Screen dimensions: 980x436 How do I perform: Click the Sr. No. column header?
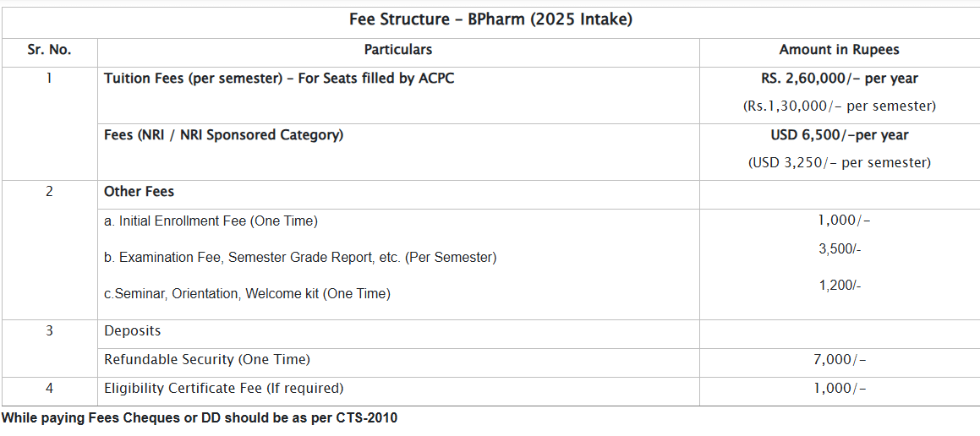pos(49,50)
